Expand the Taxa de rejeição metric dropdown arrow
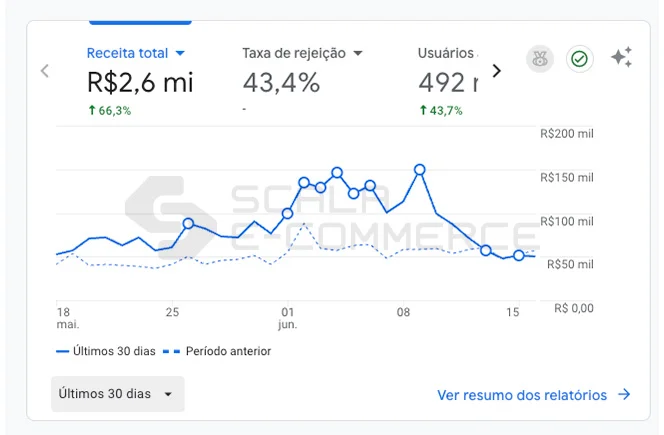664x435 pixels. tap(357, 53)
